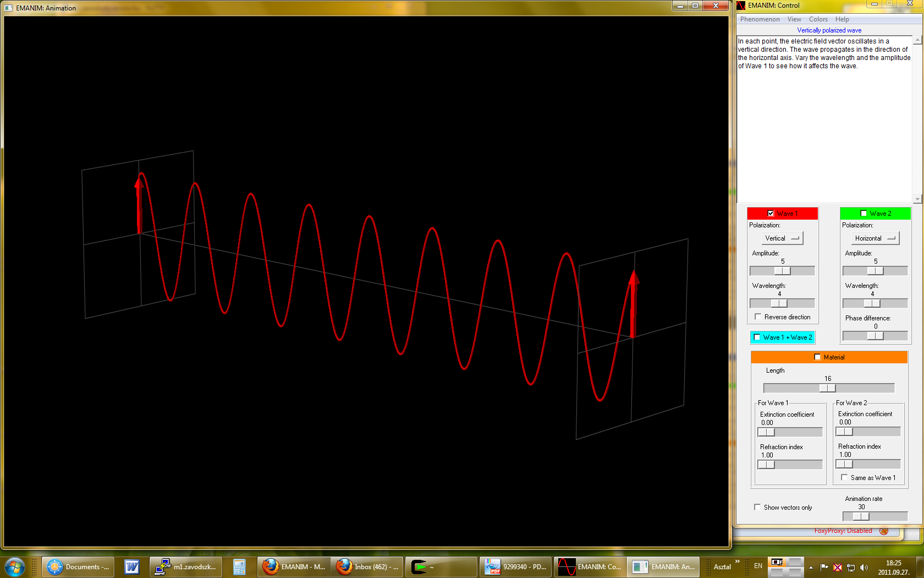Open the Colors menu
924x578 pixels.
(818, 19)
